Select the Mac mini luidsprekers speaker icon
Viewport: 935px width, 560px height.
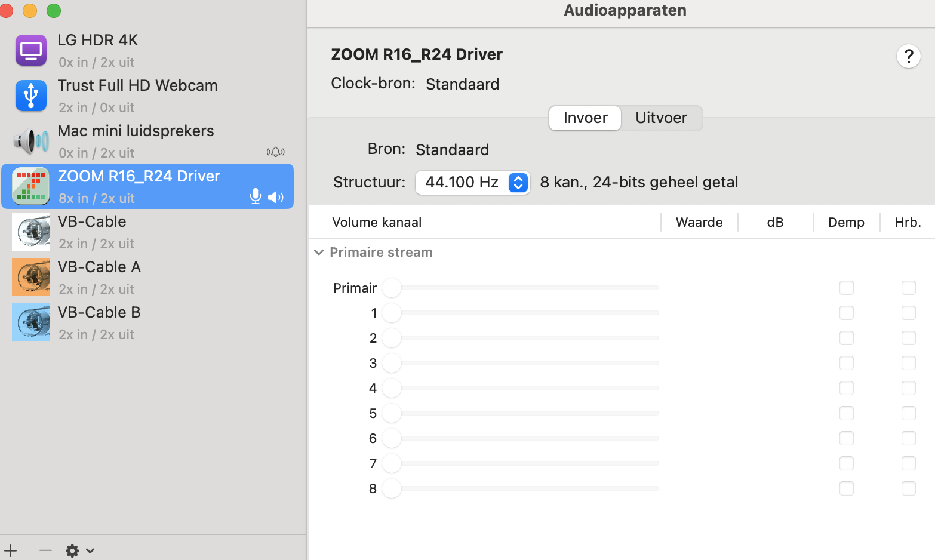click(x=30, y=141)
